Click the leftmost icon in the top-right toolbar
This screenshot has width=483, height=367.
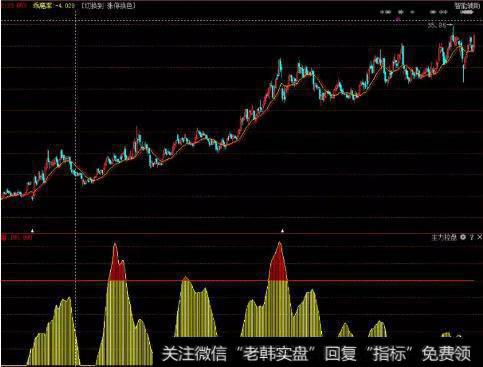pos(386,12)
